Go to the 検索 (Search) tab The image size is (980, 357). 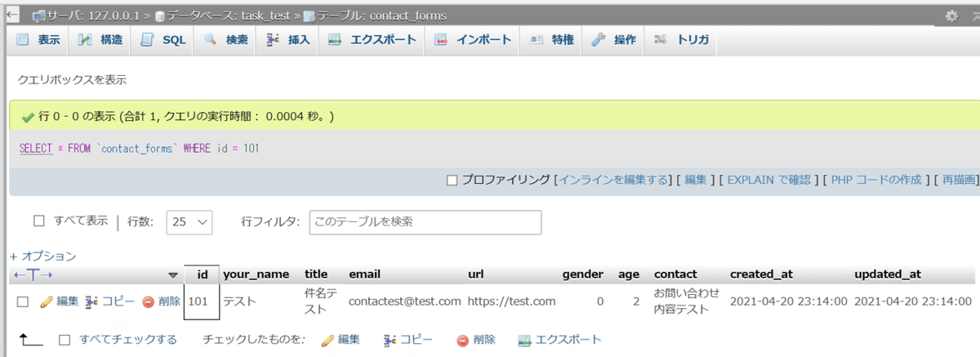pyautogui.click(x=226, y=39)
